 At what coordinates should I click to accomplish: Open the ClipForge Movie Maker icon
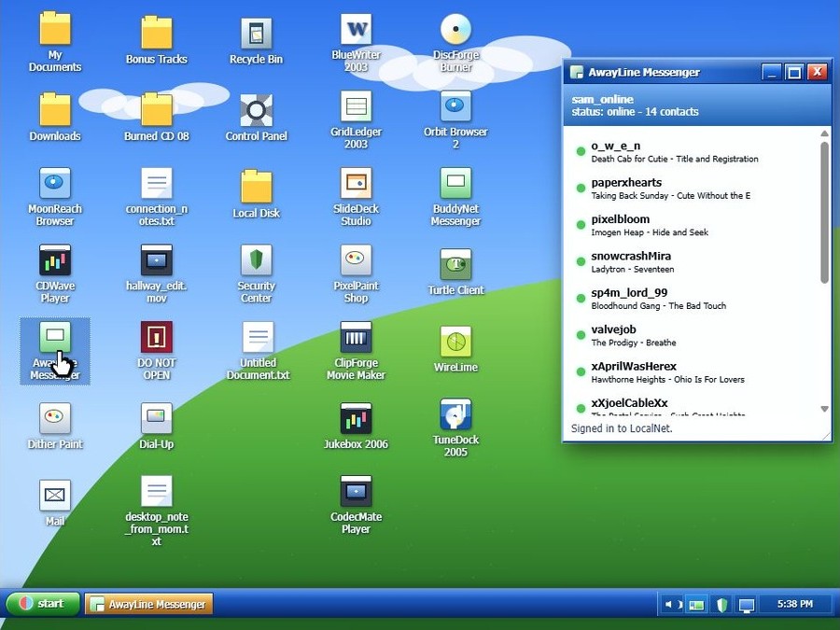pos(357,351)
